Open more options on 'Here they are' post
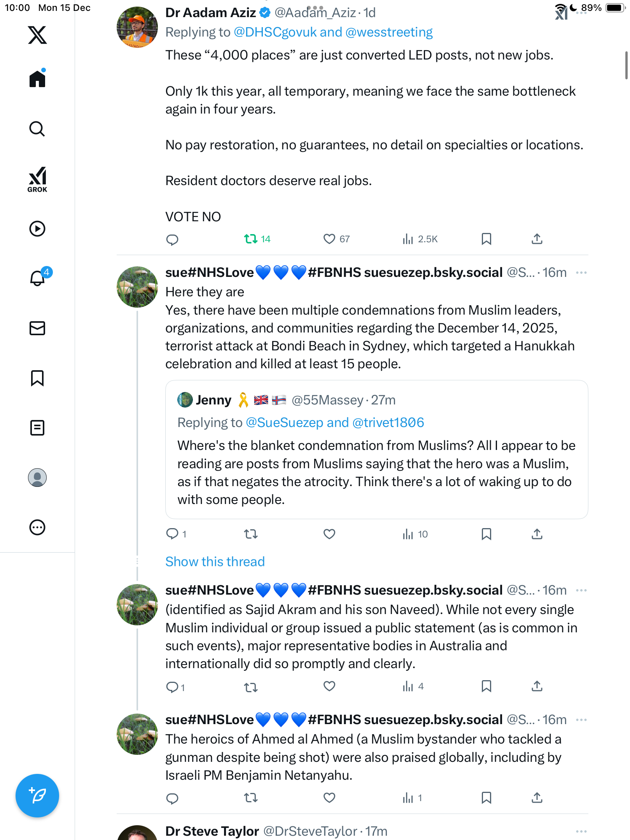The image size is (630, 840). pos(581,273)
